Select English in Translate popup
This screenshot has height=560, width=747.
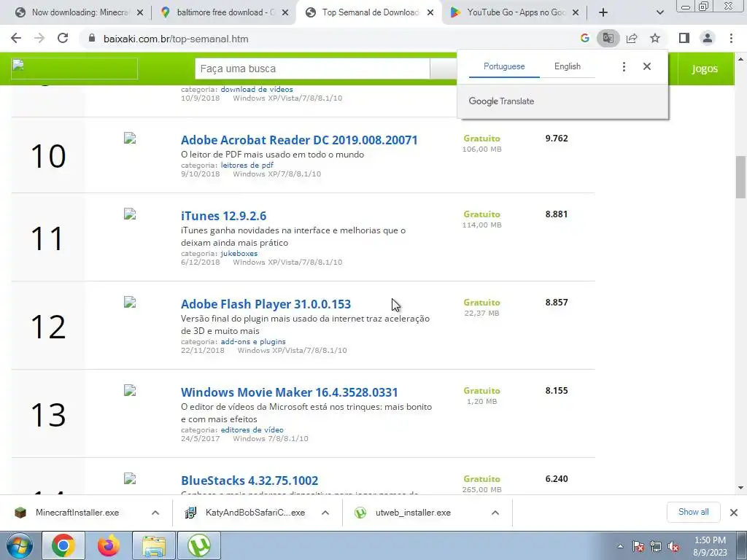pyautogui.click(x=568, y=66)
